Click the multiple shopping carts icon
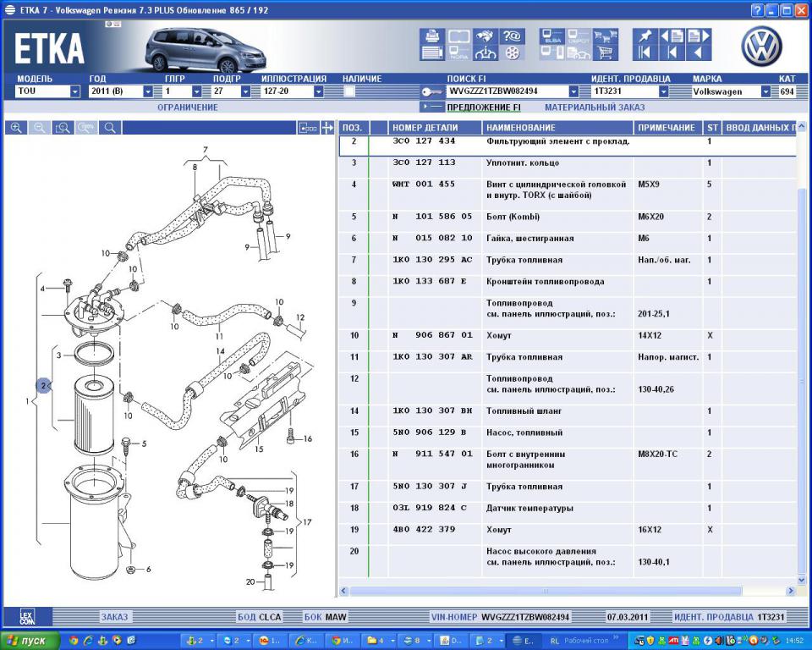Screen dimensions: 812x650 click(606, 36)
